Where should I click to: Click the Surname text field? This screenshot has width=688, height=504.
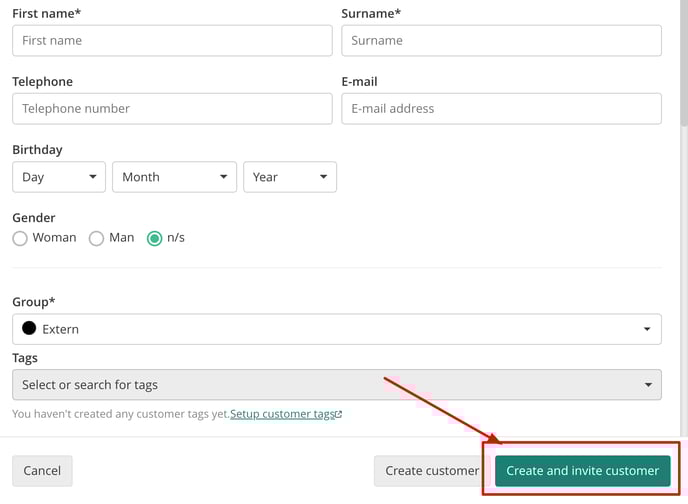pyautogui.click(x=502, y=40)
